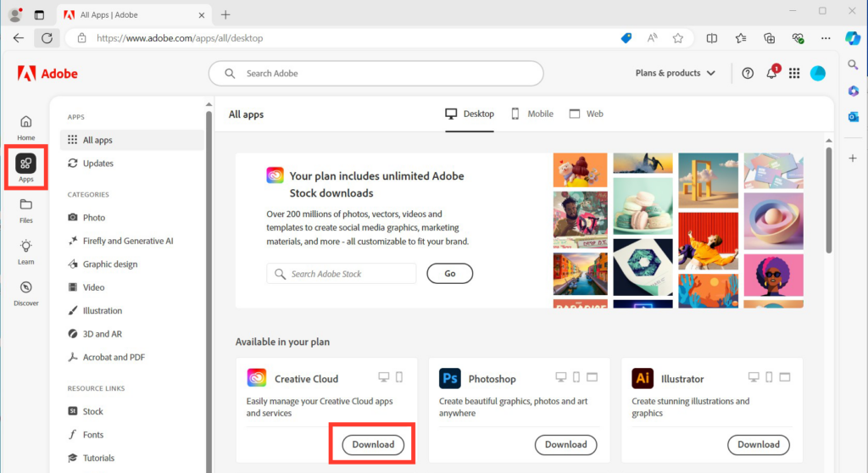Viewport: 868px width, 473px height.
Task: Open the Adobe account profile avatar
Action: point(818,74)
